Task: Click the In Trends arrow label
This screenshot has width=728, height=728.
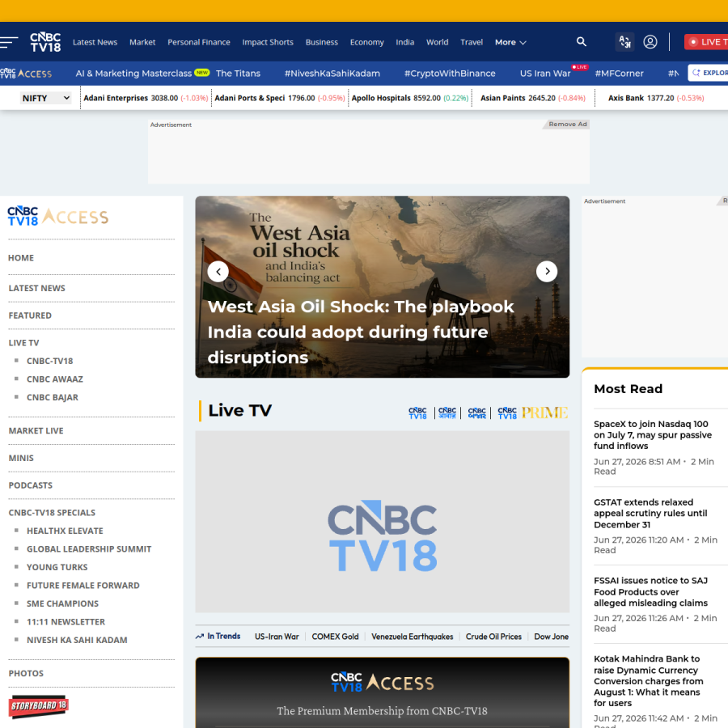Action: [x=218, y=636]
